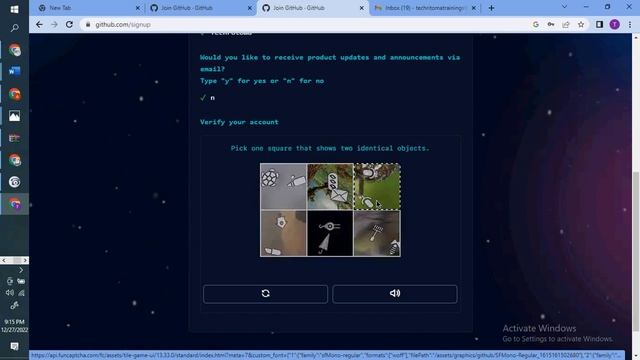Select captcha tile with black background and umbrella

coord(330,233)
